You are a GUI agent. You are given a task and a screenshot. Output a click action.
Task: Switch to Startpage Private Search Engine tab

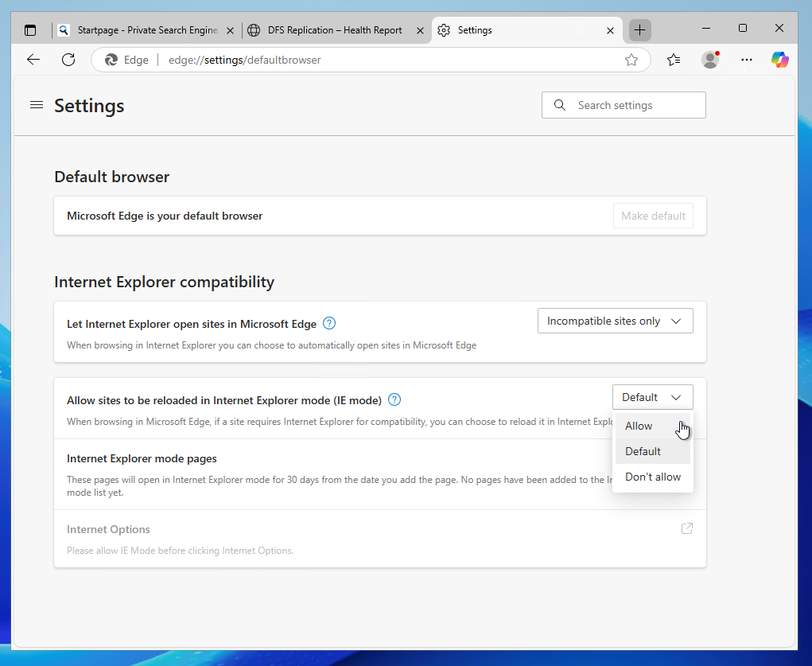pyautogui.click(x=146, y=30)
